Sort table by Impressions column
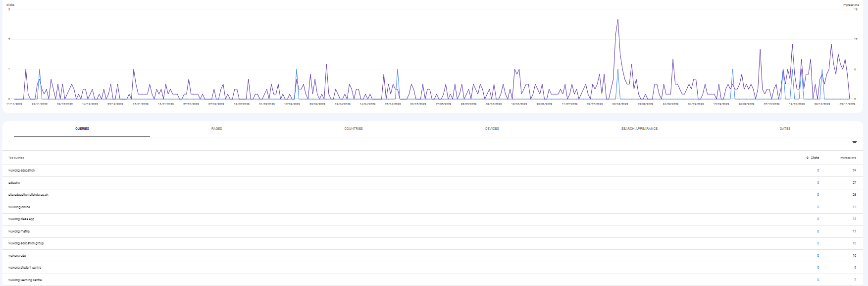This screenshot has height=286, width=868. coord(848,158)
